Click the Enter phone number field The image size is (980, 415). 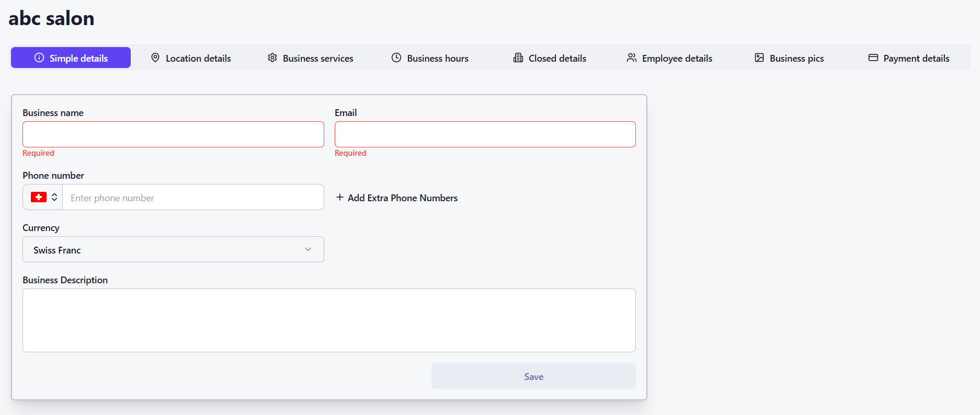[x=193, y=197]
